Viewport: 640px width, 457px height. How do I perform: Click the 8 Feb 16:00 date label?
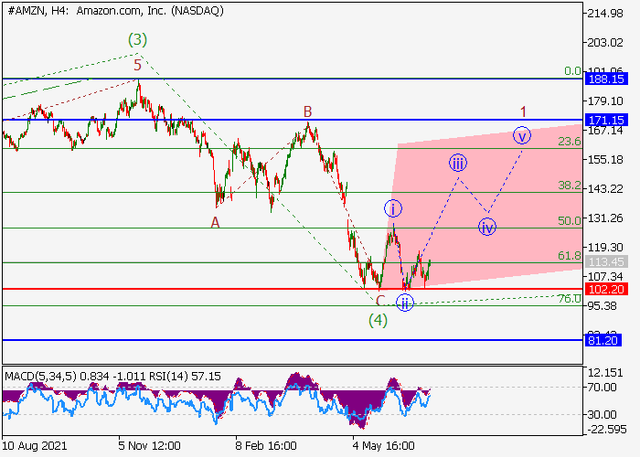pos(266,446)
